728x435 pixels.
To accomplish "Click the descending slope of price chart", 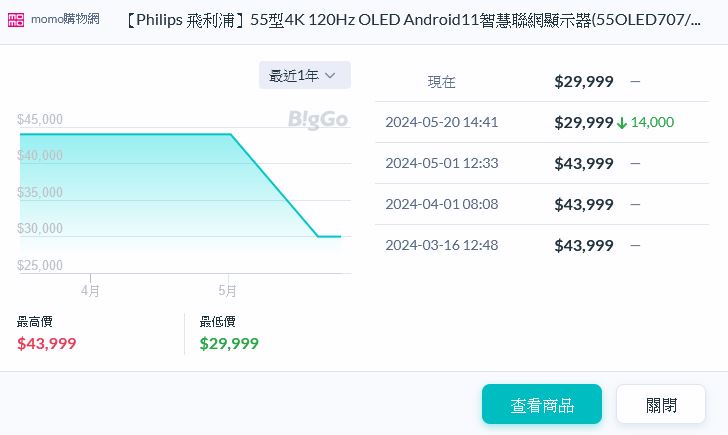I will [275, 186].
